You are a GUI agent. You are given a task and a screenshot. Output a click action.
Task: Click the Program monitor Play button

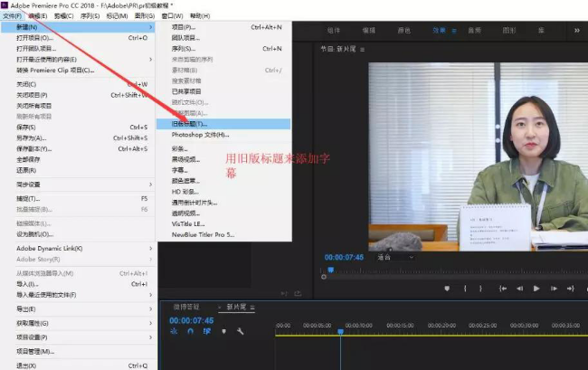(536, 289)
